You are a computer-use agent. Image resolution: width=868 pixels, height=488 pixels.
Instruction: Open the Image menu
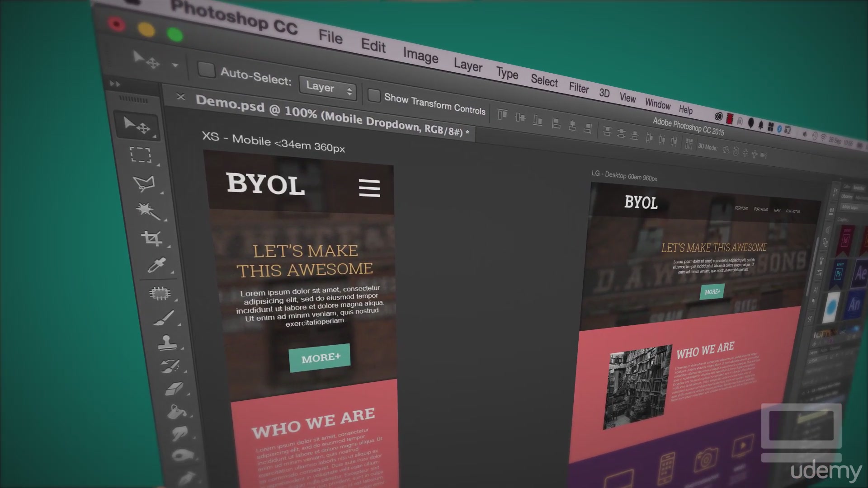[420, 56]
